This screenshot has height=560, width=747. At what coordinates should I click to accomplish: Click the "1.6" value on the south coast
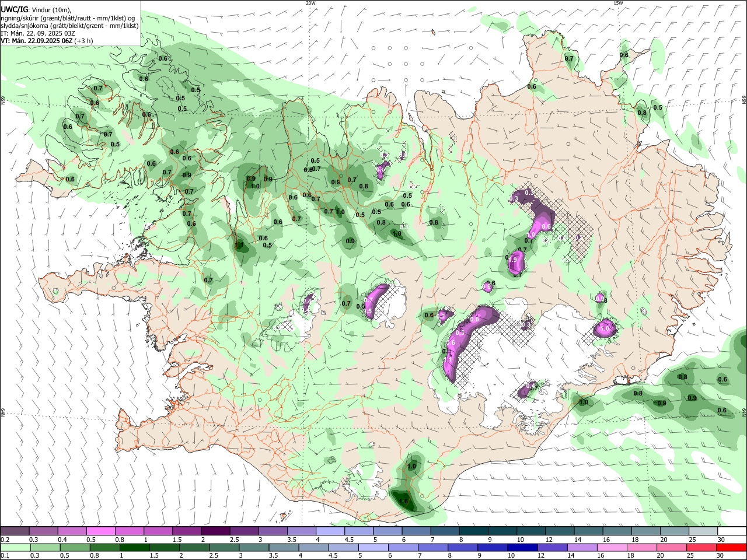click(403, 501)
